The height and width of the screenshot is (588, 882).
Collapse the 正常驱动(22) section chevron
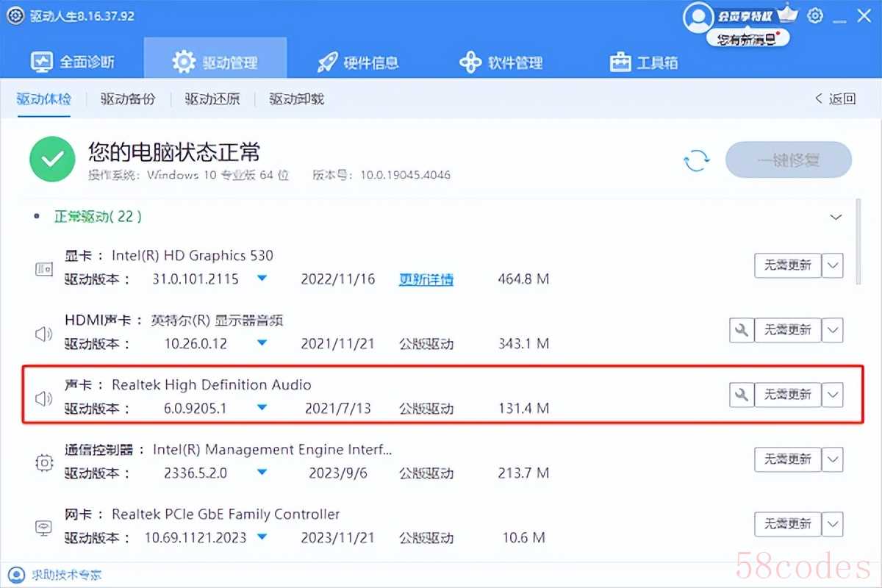(836, 217)
